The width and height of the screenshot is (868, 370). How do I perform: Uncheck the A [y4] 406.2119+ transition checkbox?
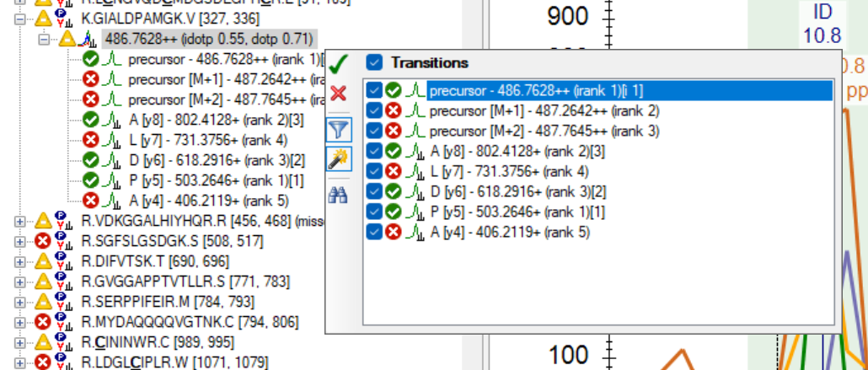(x=374, y=232)
